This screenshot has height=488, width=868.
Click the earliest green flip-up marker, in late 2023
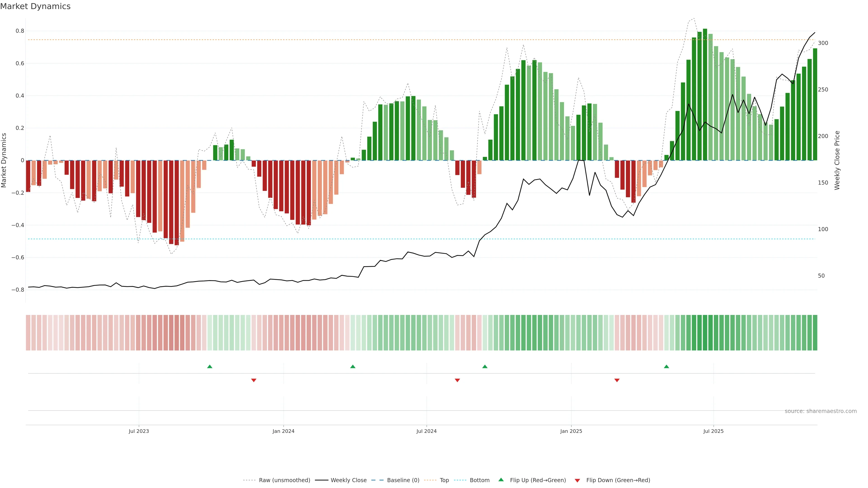click(210, 366)
